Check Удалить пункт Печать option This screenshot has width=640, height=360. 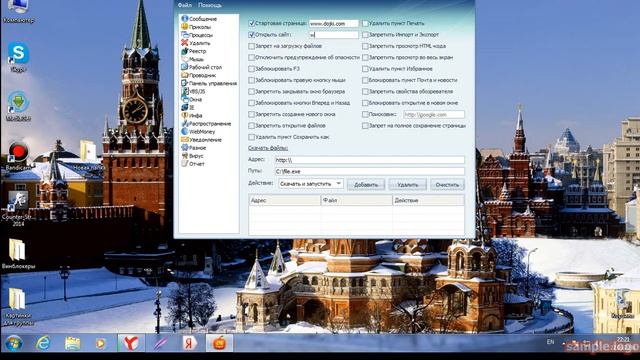tap(365, 24)
